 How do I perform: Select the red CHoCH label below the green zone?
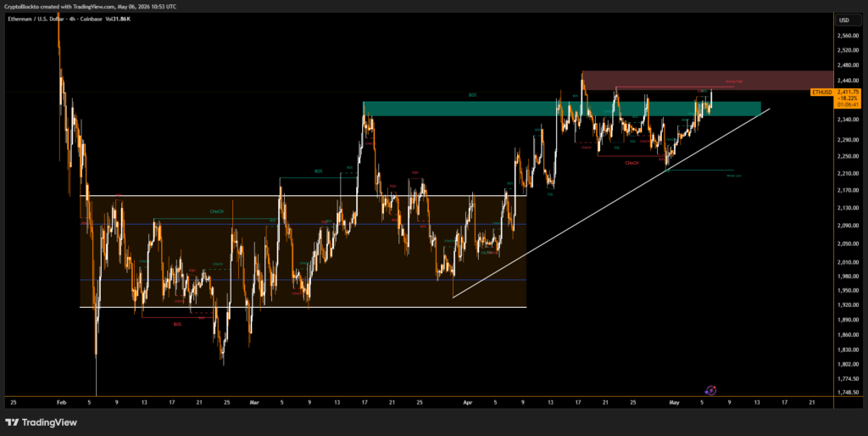631,163
